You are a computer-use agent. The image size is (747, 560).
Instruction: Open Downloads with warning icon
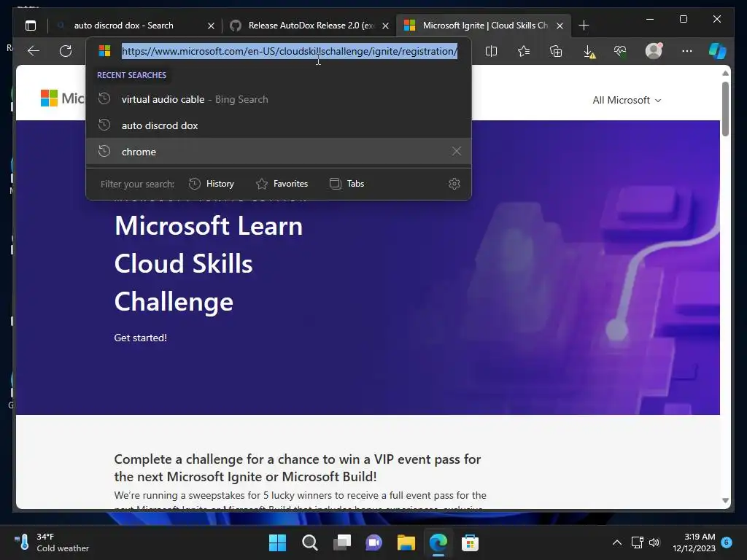click(589, 52)
